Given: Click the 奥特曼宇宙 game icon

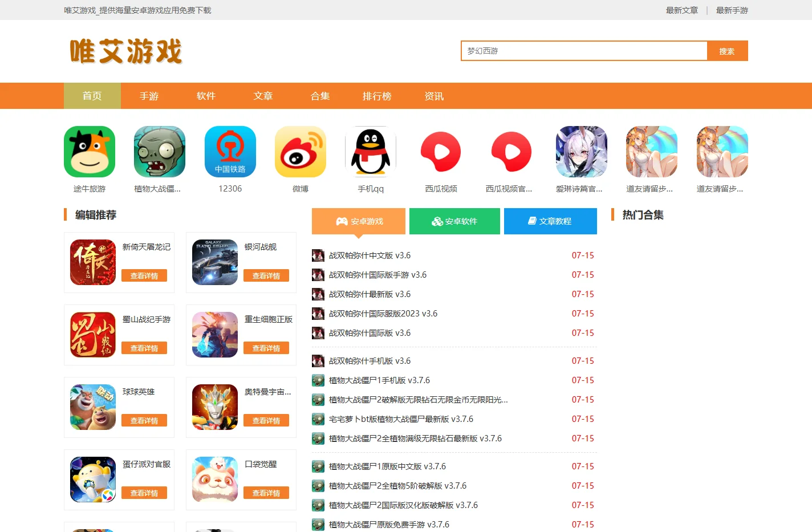Looking at the screenshot, I should [215, 407].
